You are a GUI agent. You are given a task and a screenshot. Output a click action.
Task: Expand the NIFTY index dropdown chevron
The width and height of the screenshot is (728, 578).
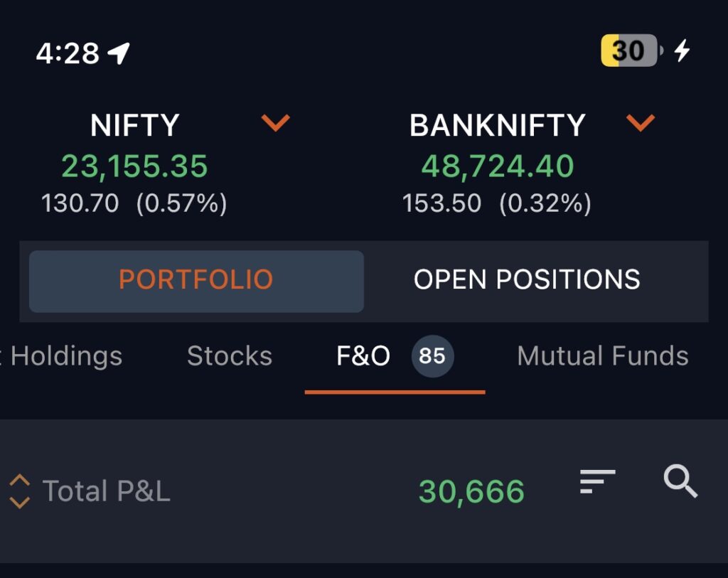276,124
